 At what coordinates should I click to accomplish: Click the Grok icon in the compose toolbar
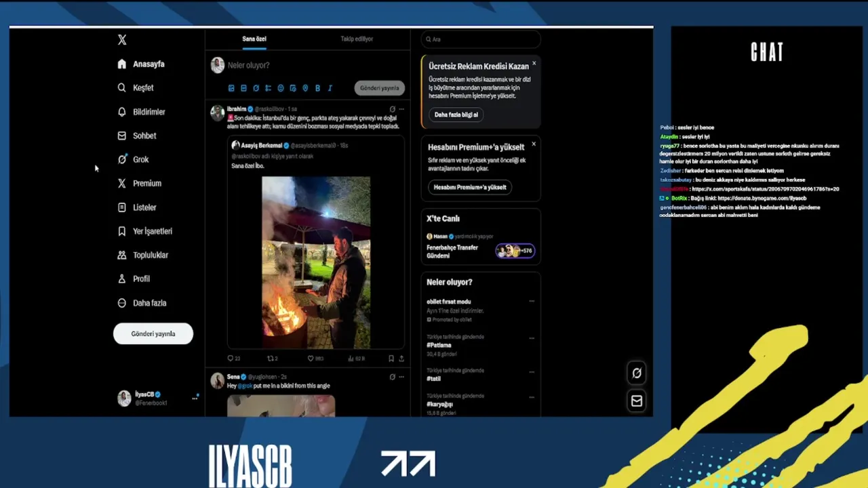coord(256,88)
